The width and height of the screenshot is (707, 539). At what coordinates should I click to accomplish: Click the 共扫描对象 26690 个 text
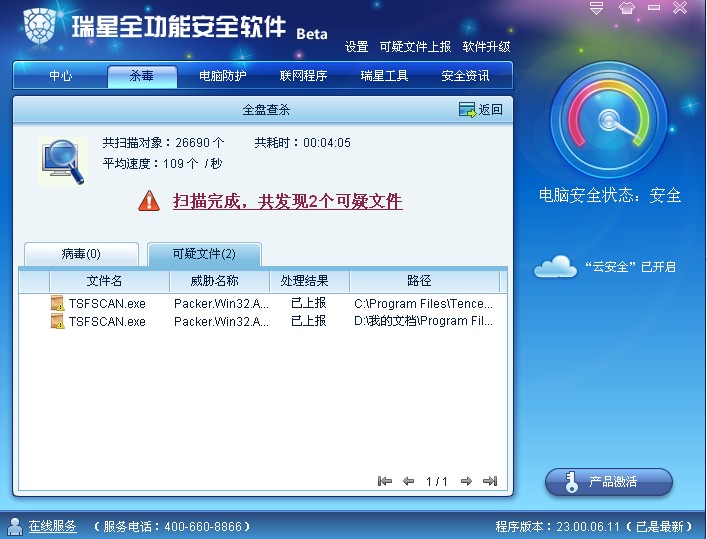[x=163, y=143]
